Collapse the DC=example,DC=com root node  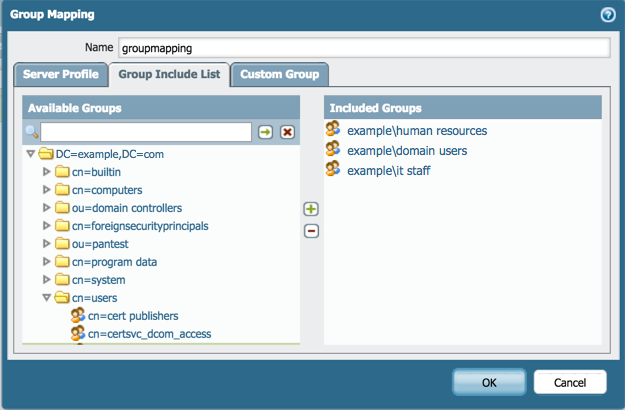tap(30, 154)
